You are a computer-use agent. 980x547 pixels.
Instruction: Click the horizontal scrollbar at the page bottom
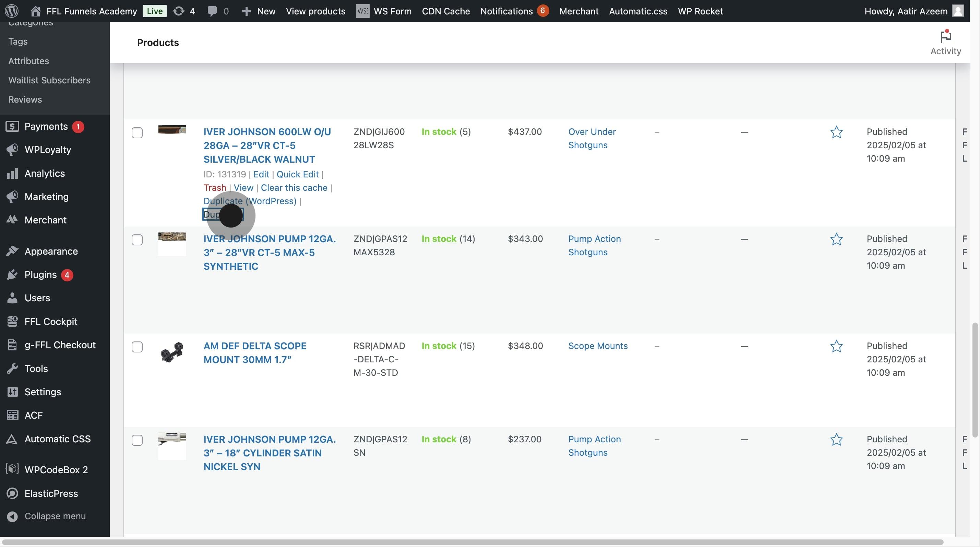pos(472,542)
